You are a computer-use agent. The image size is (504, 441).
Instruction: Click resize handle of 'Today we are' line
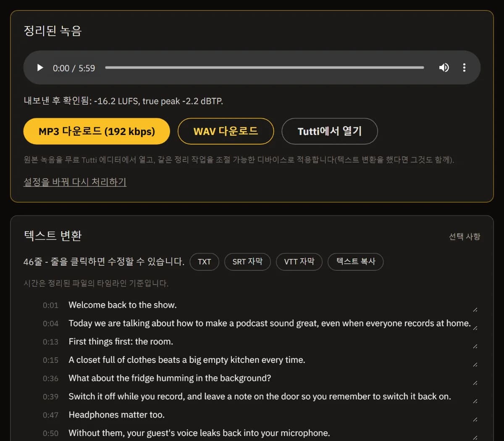tap(475, 328)
